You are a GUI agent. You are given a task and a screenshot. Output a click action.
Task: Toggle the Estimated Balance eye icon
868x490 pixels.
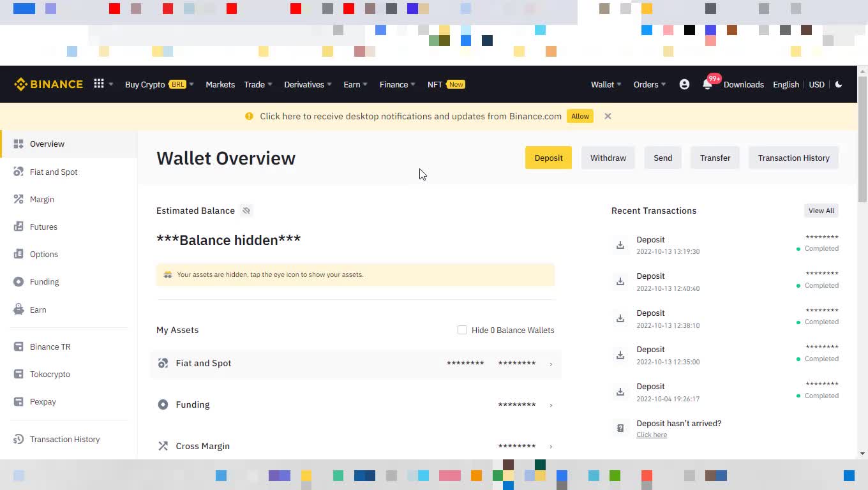click(x=246, y=211)
